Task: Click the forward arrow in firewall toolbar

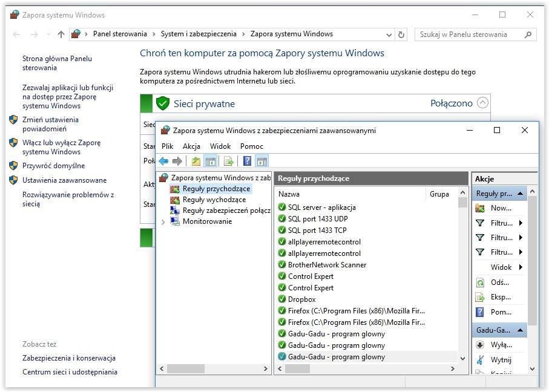Action: pos(177,162)
